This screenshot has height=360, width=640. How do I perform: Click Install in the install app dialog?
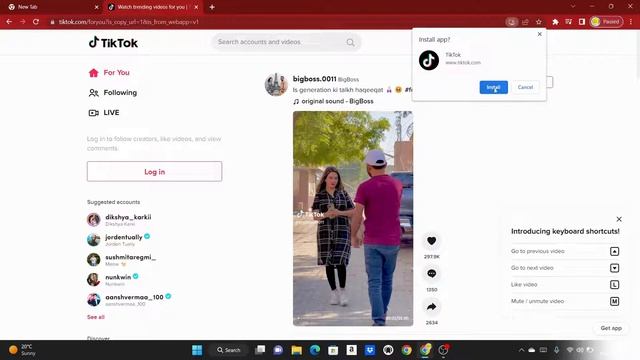point(493,87)
